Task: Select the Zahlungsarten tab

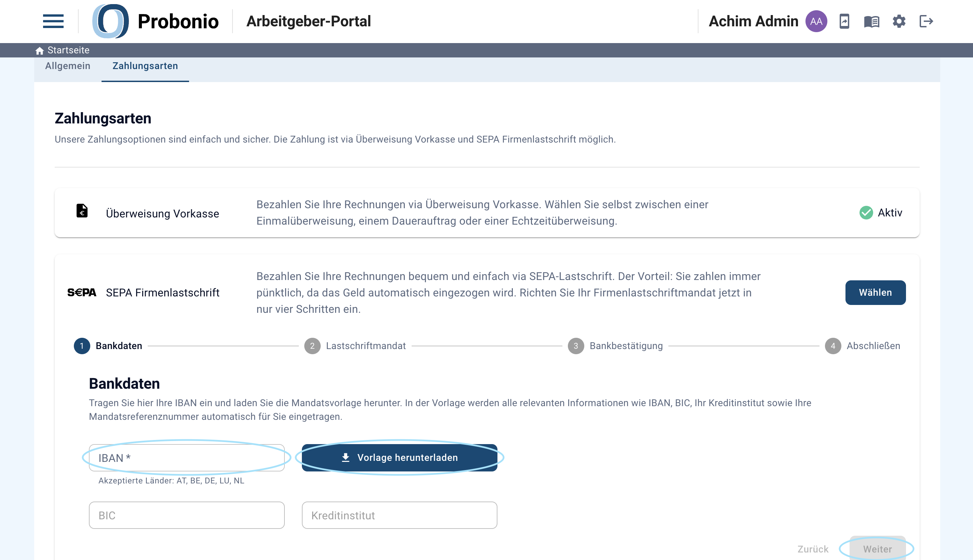Action: 145,66
